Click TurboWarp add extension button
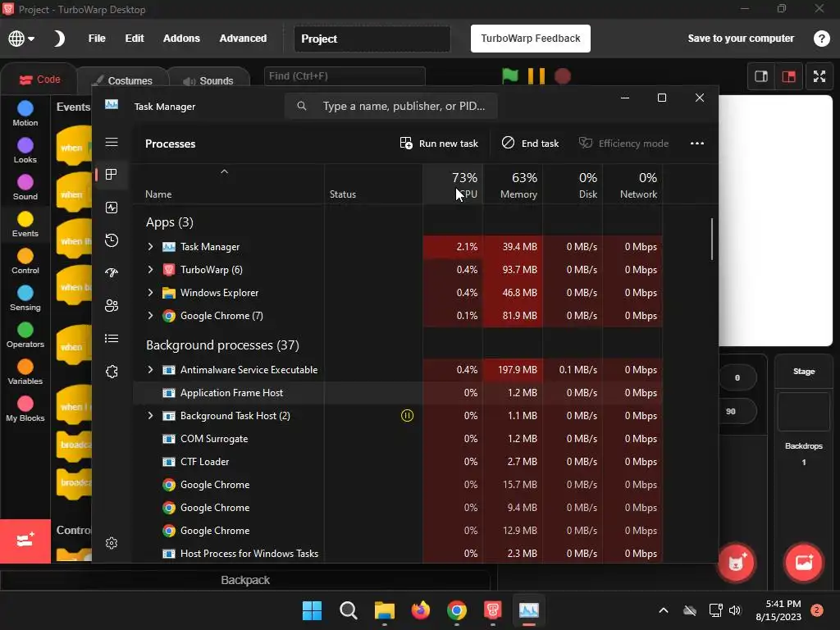 click(25, 541)
